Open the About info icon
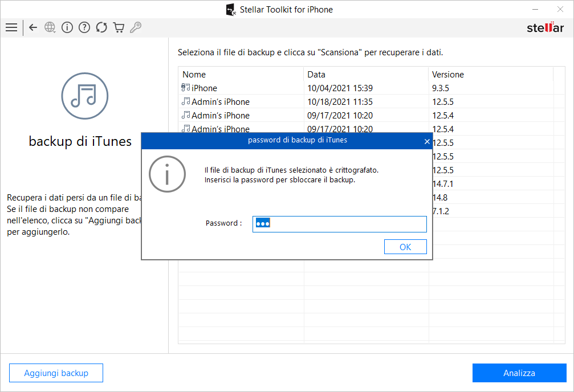 pyautogui.click(x=67, y=27)
